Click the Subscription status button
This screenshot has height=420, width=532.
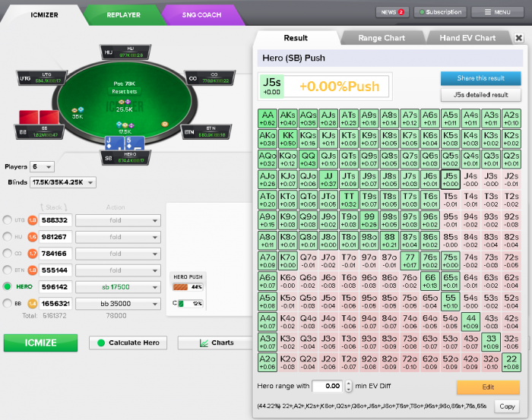440,12
